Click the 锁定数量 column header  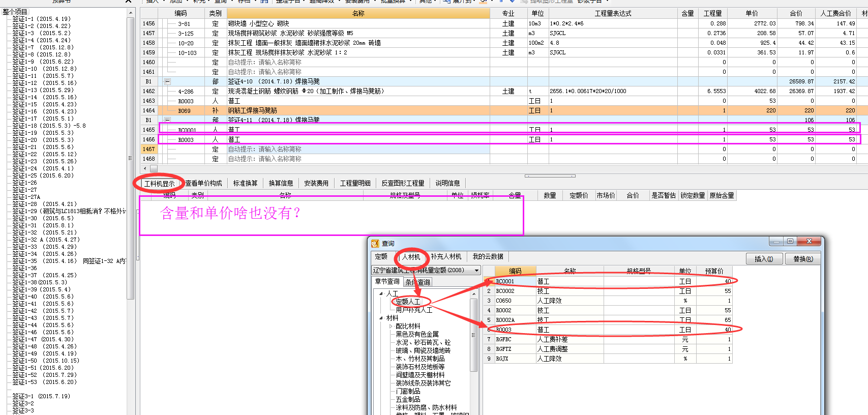tap(693, 195)
